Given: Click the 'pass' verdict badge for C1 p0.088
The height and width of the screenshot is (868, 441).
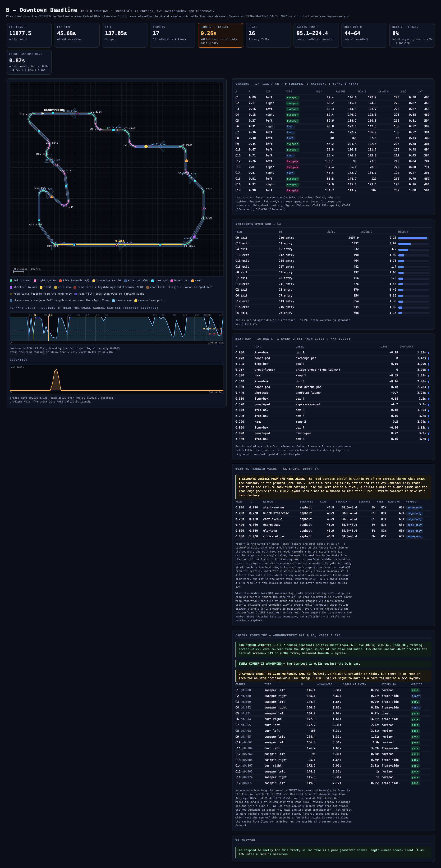Looking at the screenshot, I should point(415,690).
